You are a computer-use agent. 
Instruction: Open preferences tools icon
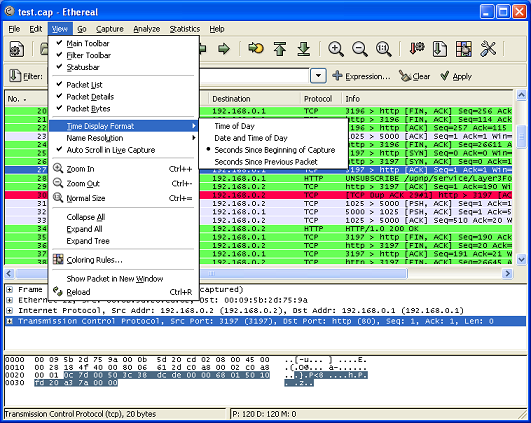click(x=488, y=49)
